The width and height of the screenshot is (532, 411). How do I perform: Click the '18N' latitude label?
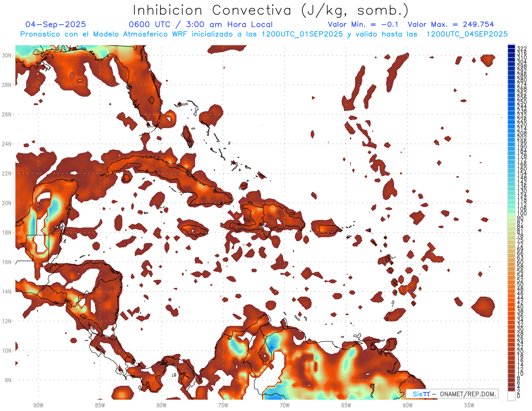7,232
